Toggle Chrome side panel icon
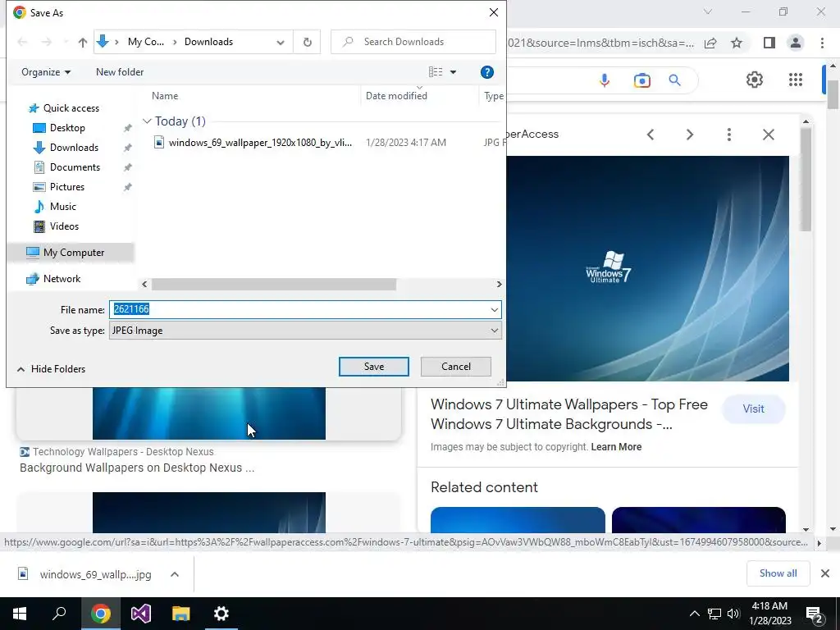The image size is (840, 630). (x=769, y=43)
